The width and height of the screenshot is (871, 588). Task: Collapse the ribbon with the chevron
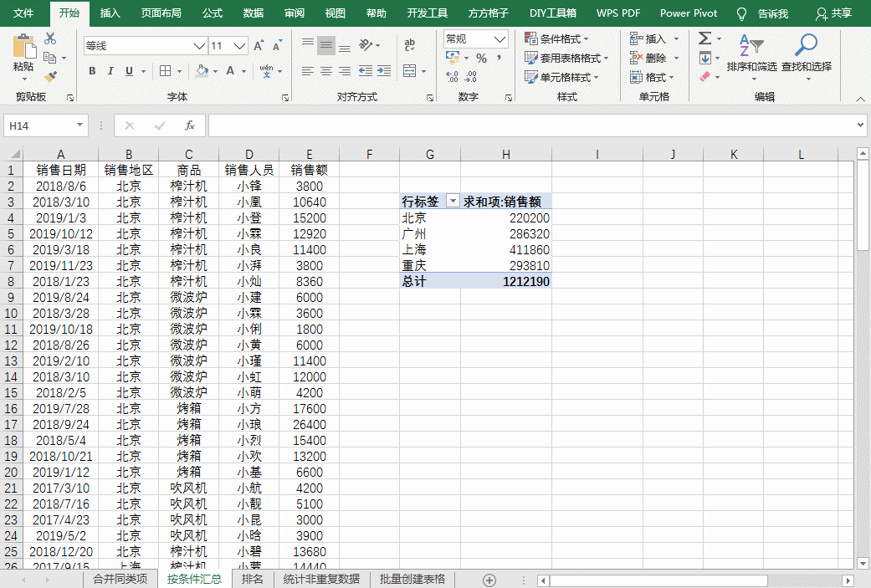pyautogui.click(x=860, y=99)
